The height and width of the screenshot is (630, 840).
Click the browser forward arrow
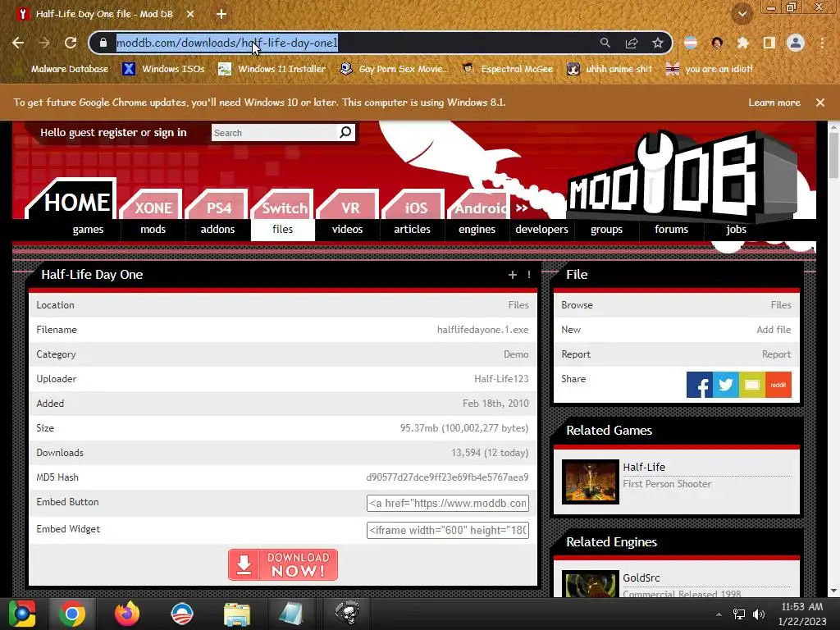[x=44, y=43]
